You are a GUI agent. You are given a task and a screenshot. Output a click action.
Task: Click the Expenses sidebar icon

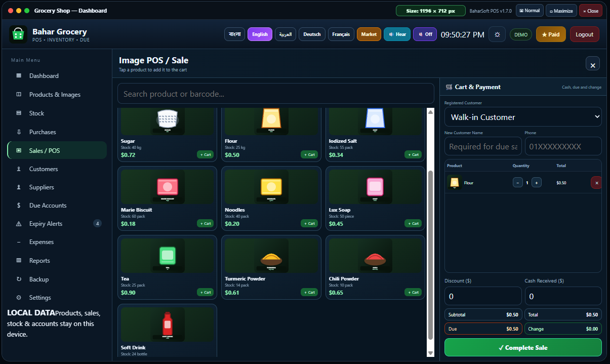[19, 242]
